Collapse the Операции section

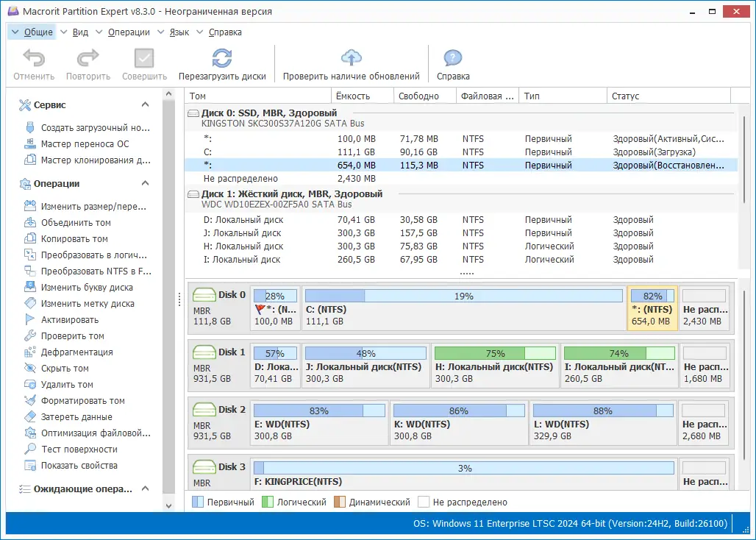point(145,184)
